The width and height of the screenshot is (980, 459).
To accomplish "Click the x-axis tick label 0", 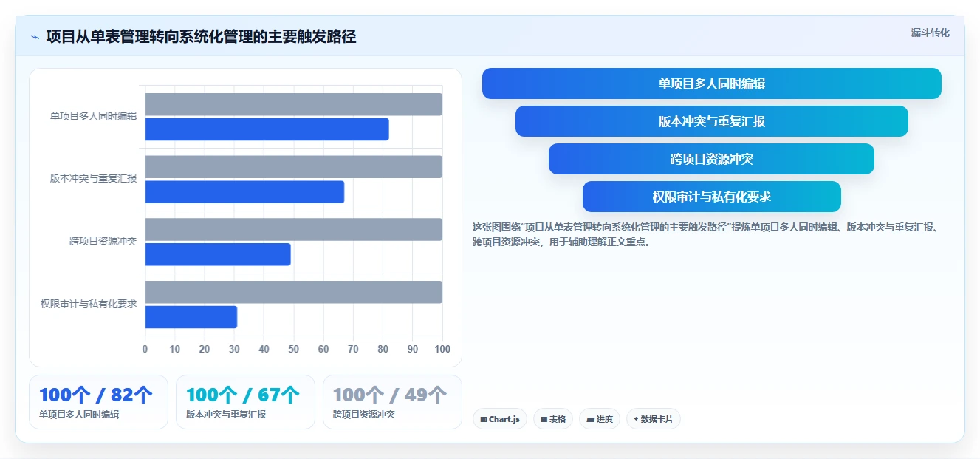I will (145, 349).
